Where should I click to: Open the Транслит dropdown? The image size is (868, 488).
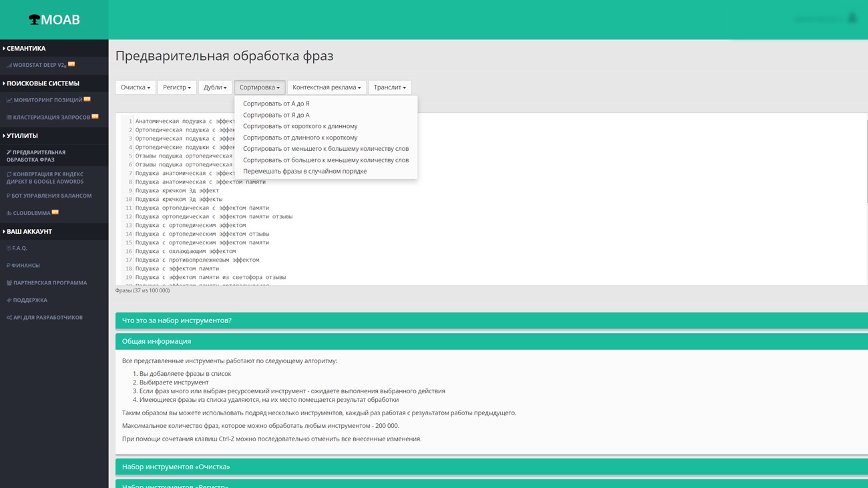[x=389, y=87]
